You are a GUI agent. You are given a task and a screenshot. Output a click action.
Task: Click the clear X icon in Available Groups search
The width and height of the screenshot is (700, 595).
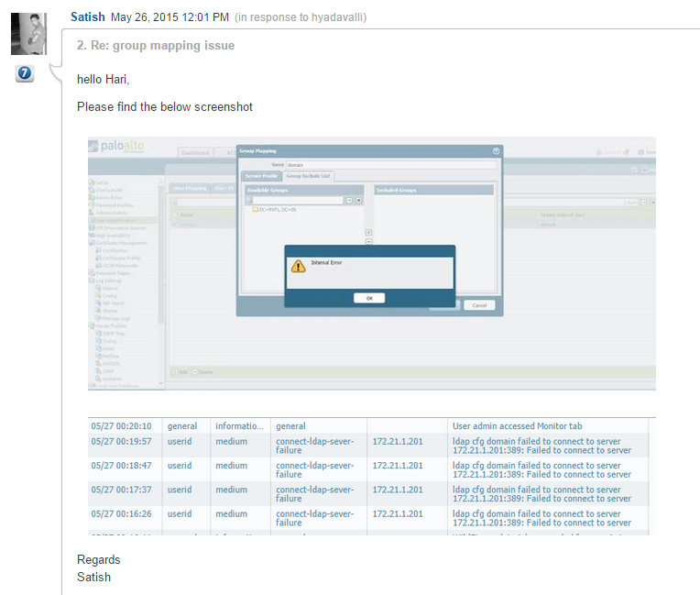358,201
